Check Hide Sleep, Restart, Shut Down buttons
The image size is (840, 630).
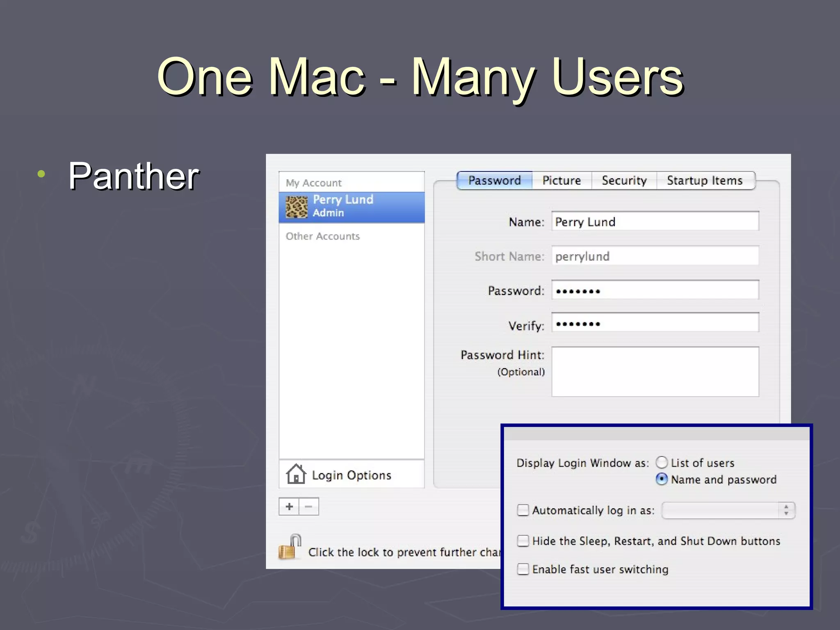coord(523,541)
